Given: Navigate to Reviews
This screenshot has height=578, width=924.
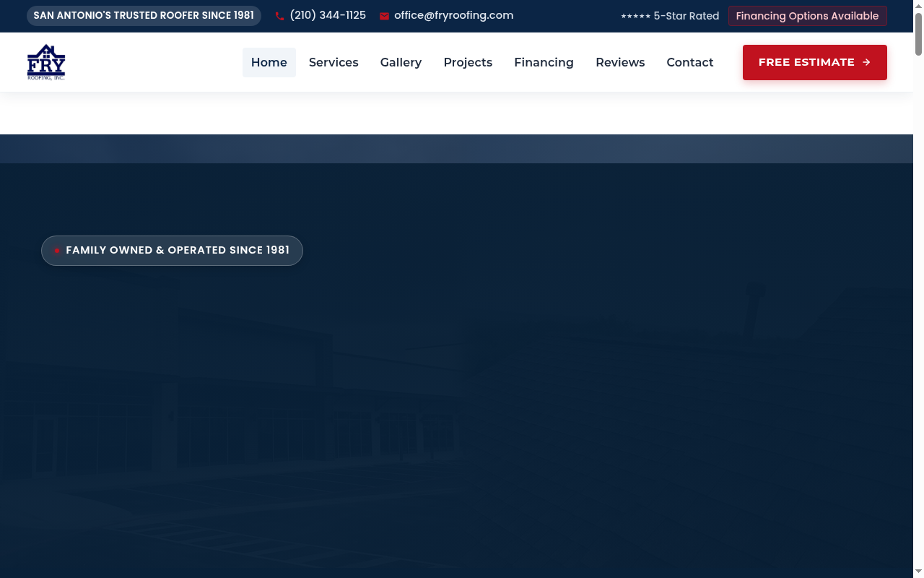Looking at the screenshot, I should point(620,62).
